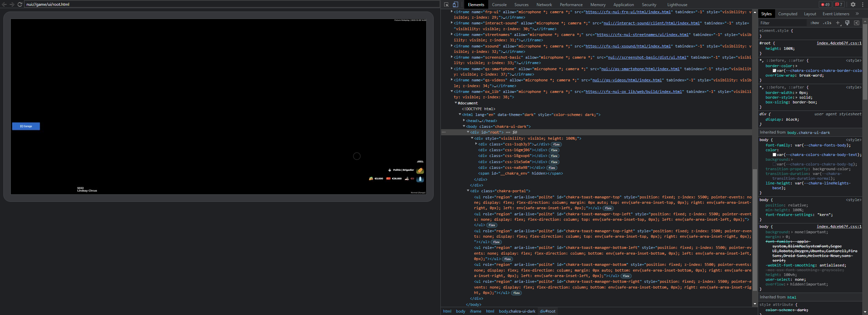
Task: Toggle the .cls classes button
Action: 827,23
